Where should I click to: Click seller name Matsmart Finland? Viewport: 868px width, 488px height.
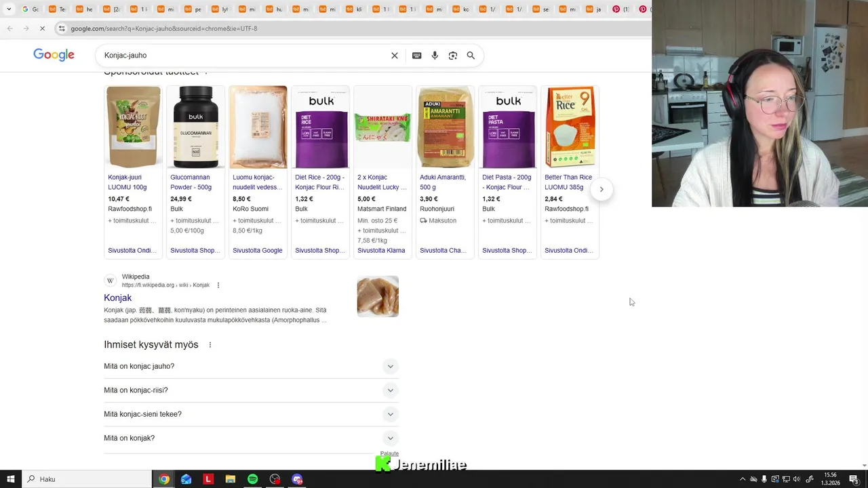coord(382,209)
